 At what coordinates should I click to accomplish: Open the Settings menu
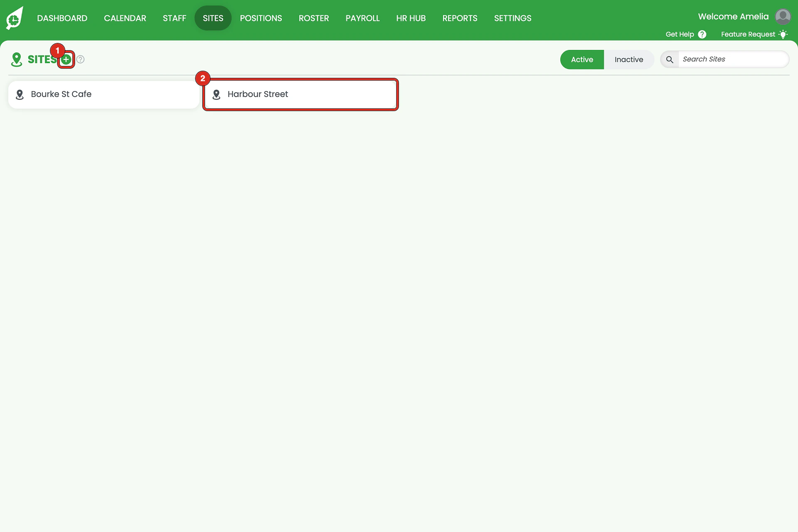[x=512, y=18]
